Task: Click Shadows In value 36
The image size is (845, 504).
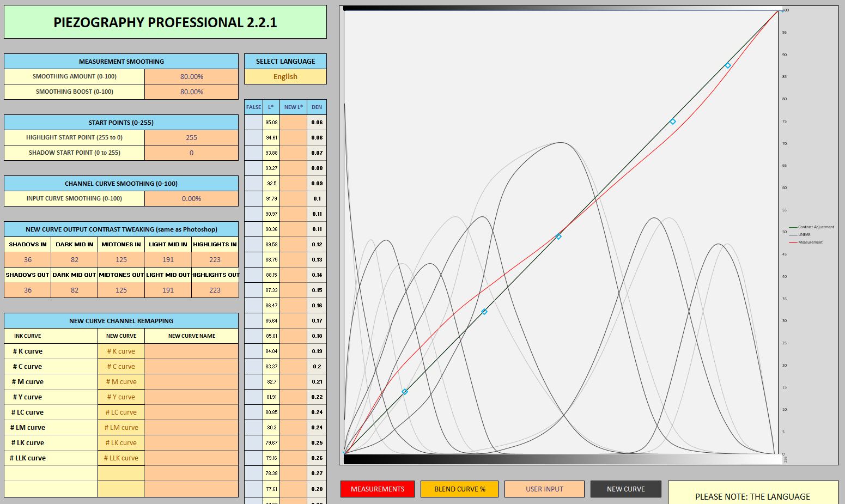Action: pos(28,260)
